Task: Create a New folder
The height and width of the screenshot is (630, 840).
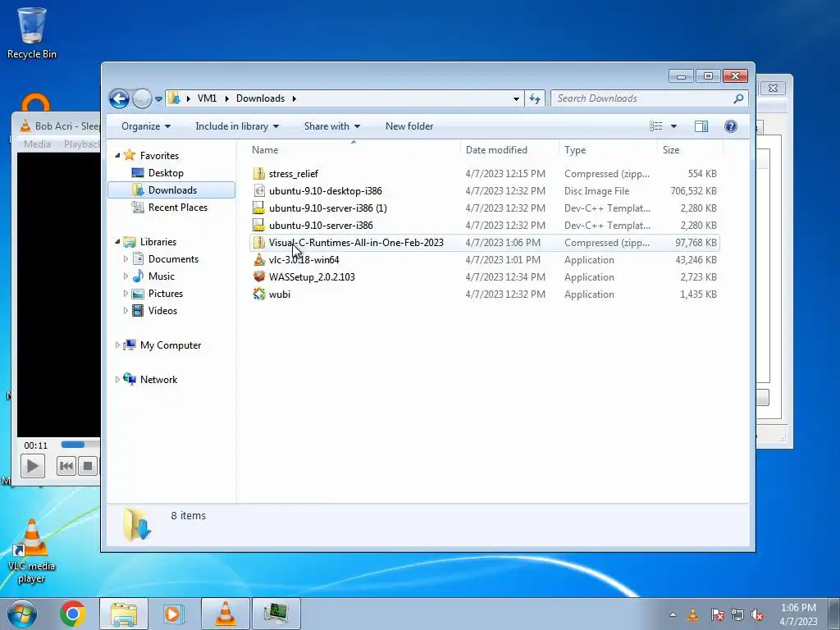Action: click(409, 126)
